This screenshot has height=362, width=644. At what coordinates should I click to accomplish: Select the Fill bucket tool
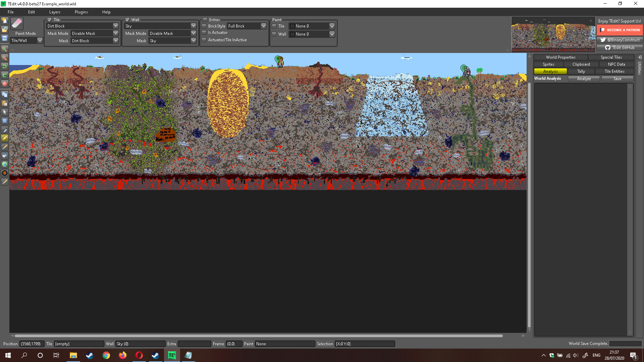5,156
